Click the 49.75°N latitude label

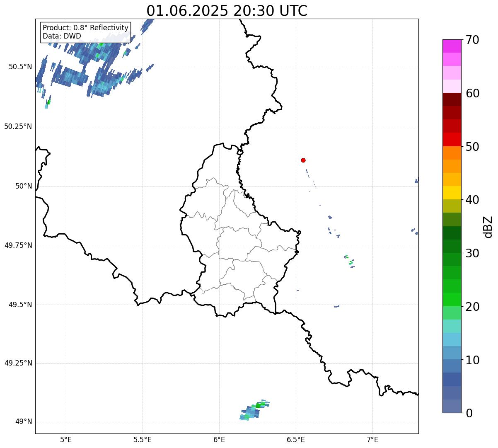point(18,245)
